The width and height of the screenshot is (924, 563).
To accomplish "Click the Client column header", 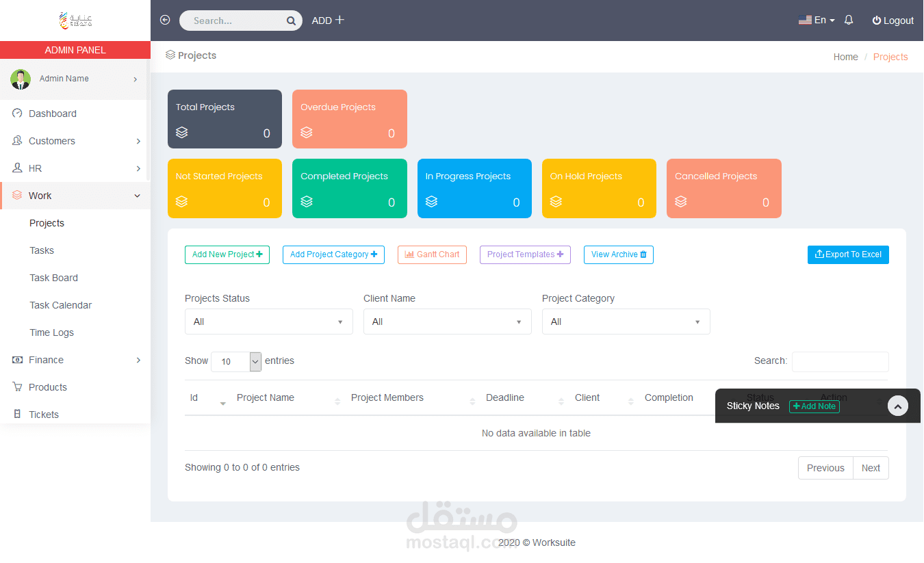I will pyautogui.click(x=587, y=397).
